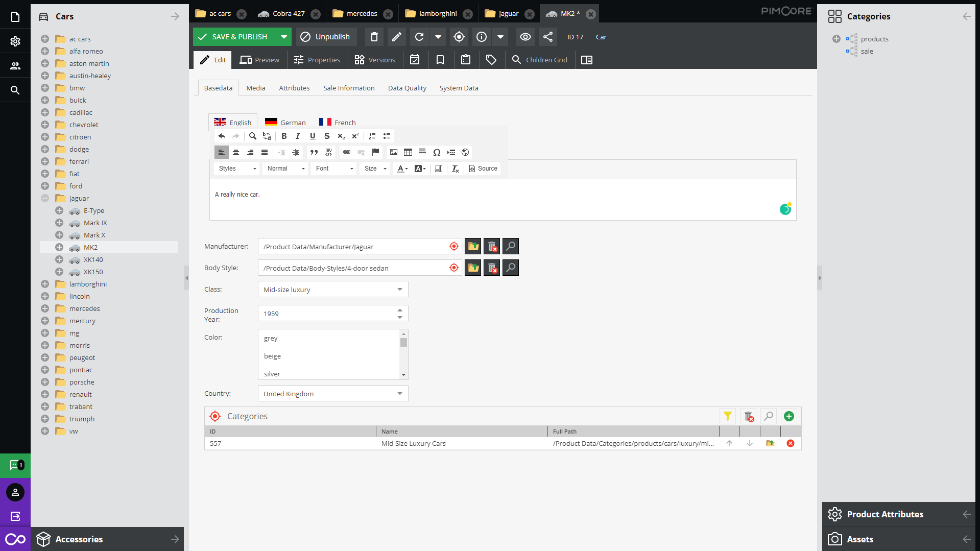Toggle underline formatting in the editor
980x551 pixels.
313,136
